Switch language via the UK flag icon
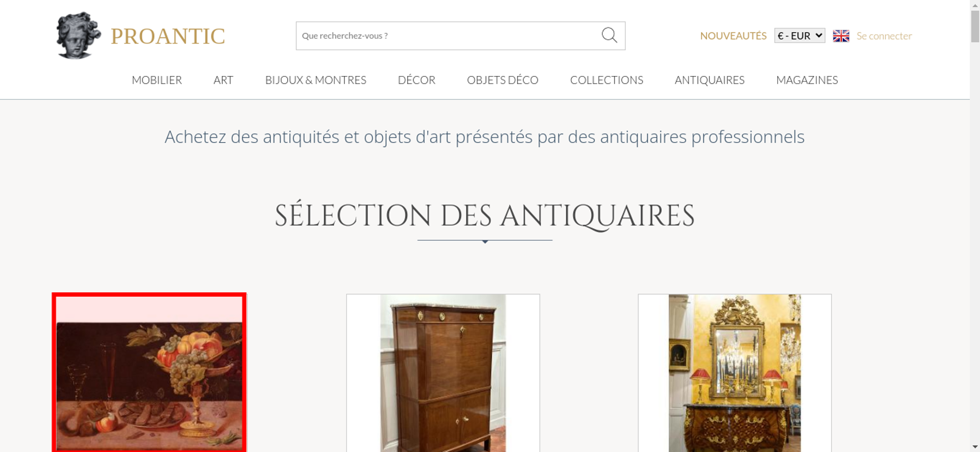Image resolution: width=980 pixels, height=452 pixels. coord(841,36)
